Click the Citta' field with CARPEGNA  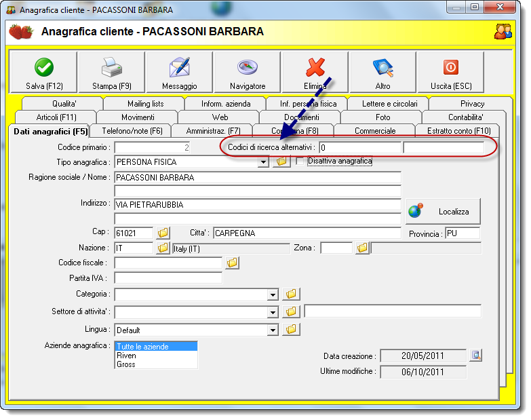[x=307, y=233]
